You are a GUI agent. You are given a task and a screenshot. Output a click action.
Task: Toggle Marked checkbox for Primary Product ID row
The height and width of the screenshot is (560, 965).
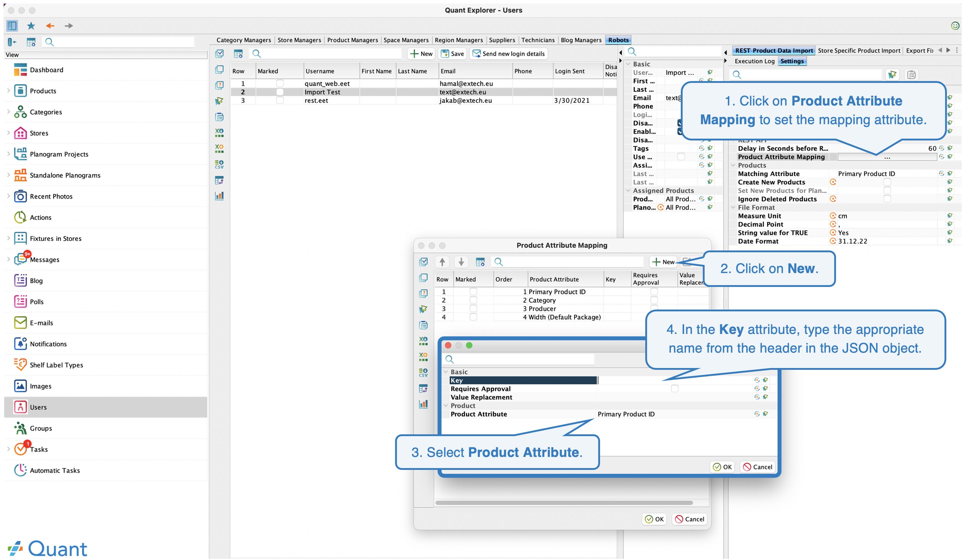[x=473, y=291]
